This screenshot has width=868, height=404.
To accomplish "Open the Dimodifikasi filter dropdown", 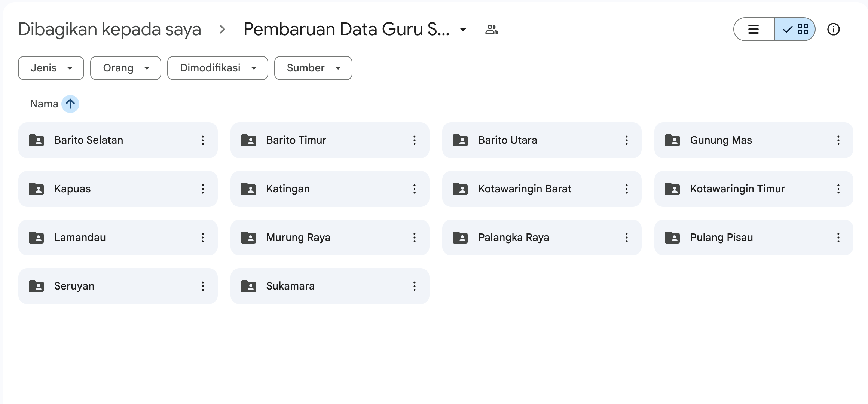I will point(218,68).
